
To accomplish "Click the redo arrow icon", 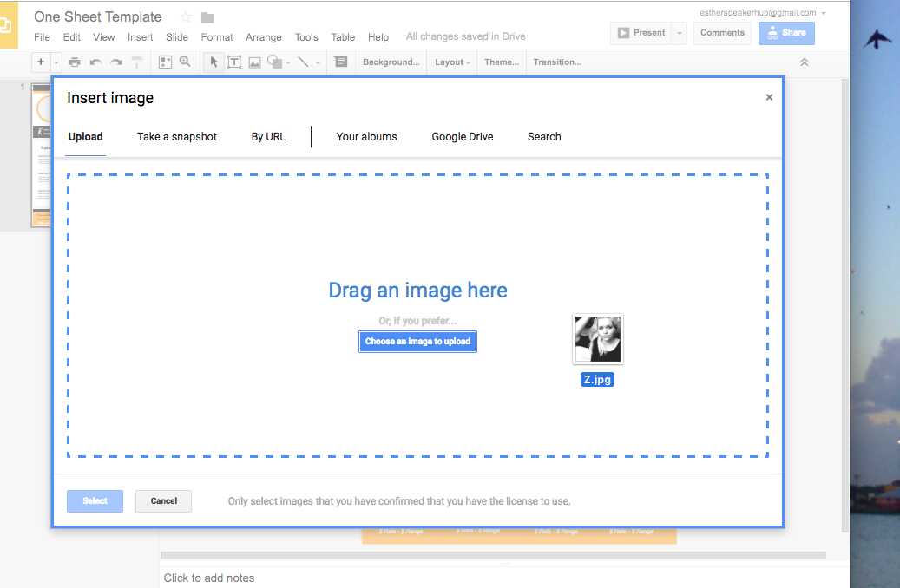I will 115,62.
